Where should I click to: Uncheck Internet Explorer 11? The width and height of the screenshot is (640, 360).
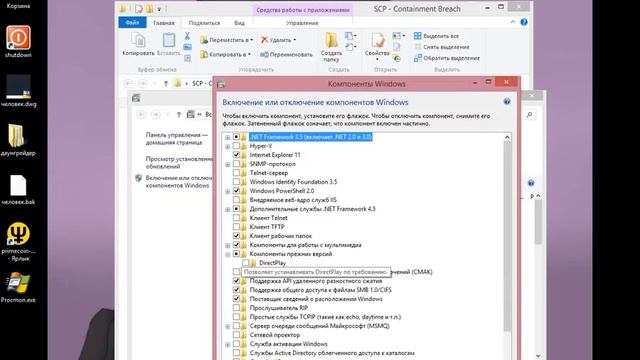(236, 155)
